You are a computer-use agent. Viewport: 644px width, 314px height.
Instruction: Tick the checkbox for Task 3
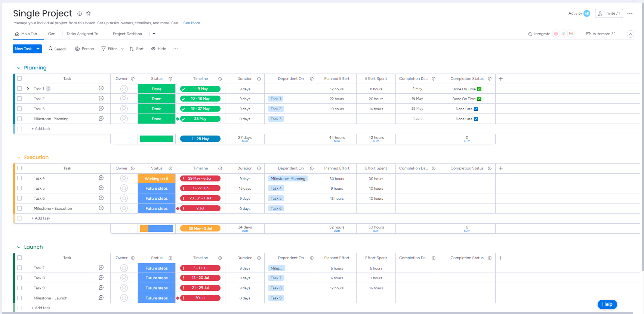(19, 109)
